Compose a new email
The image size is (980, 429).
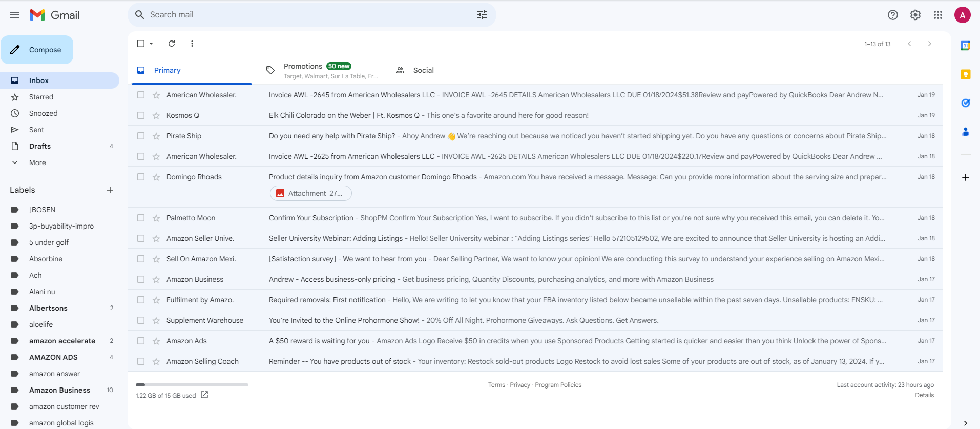pyautogui.click(x=37, y=50)
